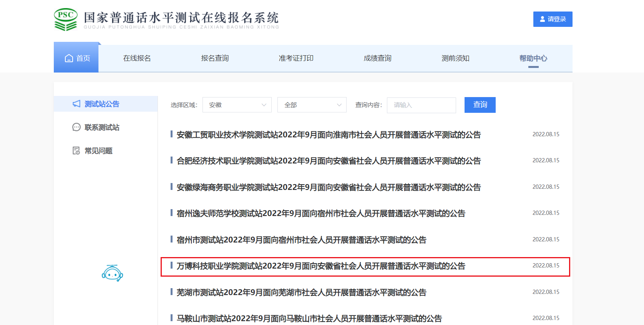Click the PSC logo icon
This screenshot has width=644, height=325.
click(66, 20)
